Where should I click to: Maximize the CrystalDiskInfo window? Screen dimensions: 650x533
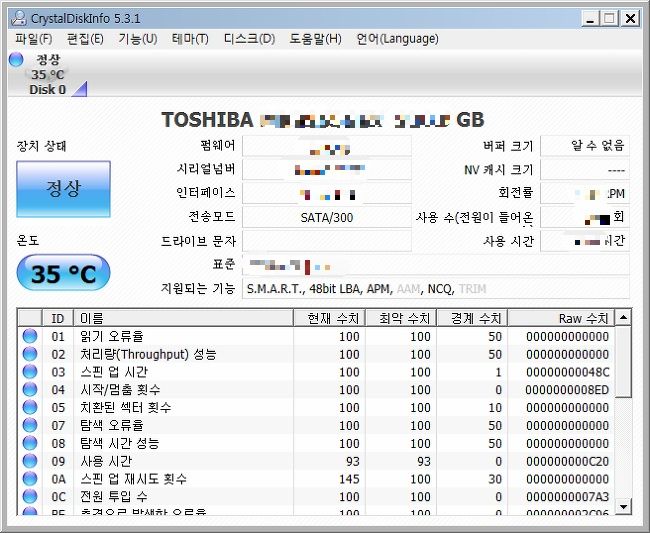[610, 19]
